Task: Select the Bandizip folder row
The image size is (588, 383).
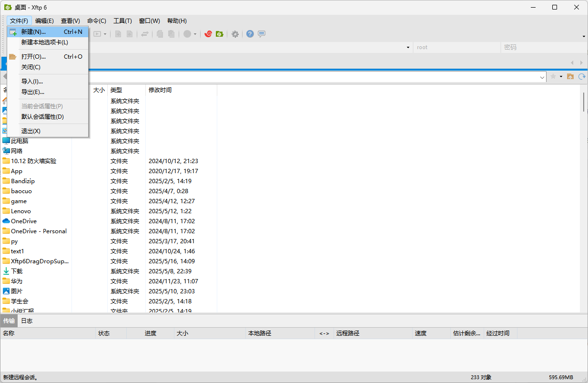Action: pyautogui.click(x=23, y=181)
